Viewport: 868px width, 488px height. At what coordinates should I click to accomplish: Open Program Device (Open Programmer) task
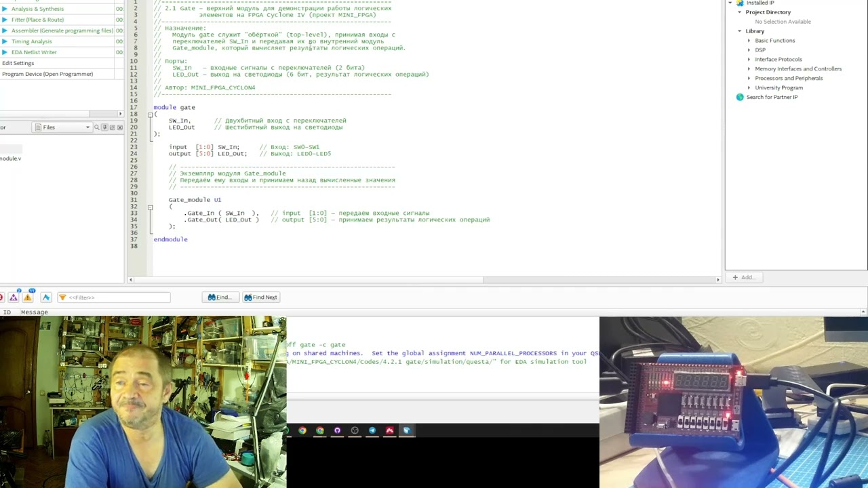click(x=47, y=74)
